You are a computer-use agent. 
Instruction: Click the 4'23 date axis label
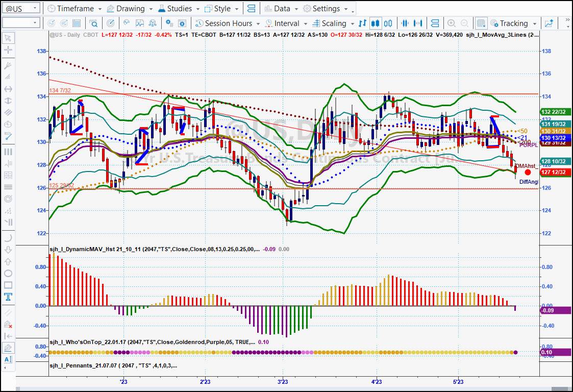coord(377,382)
